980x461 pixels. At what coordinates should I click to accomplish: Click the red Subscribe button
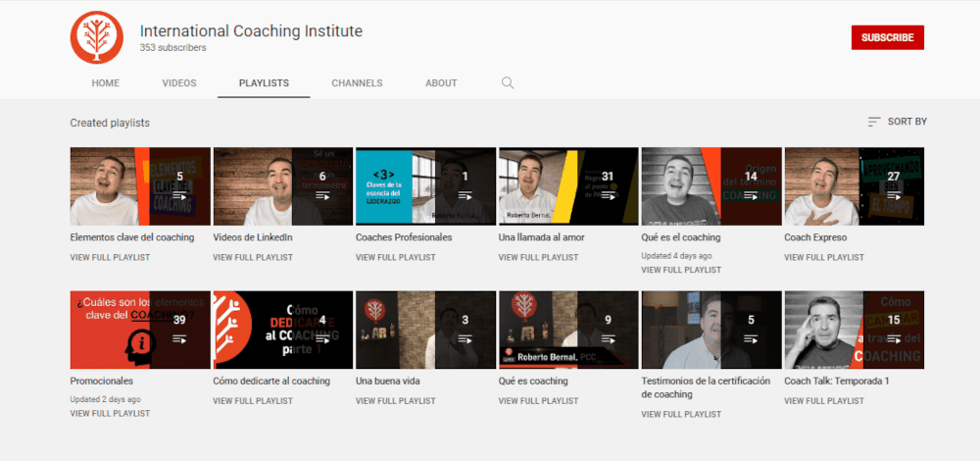coord(888,37)
